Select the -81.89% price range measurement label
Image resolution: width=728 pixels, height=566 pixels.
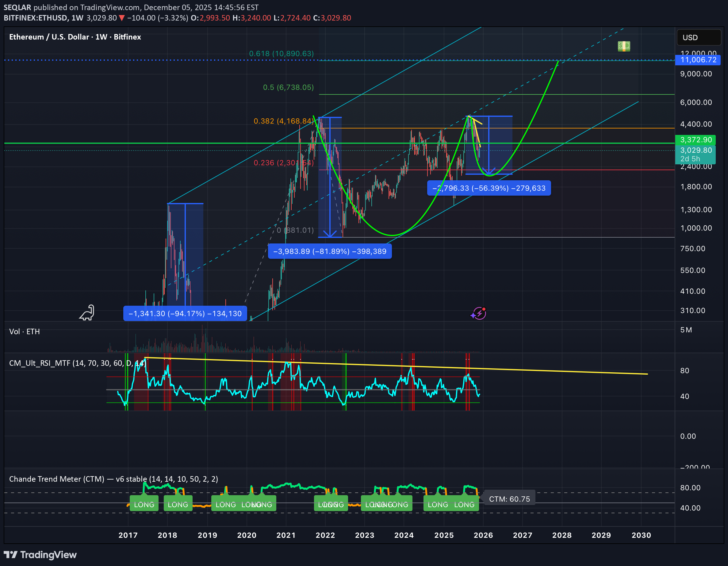(x=329, y=251)
